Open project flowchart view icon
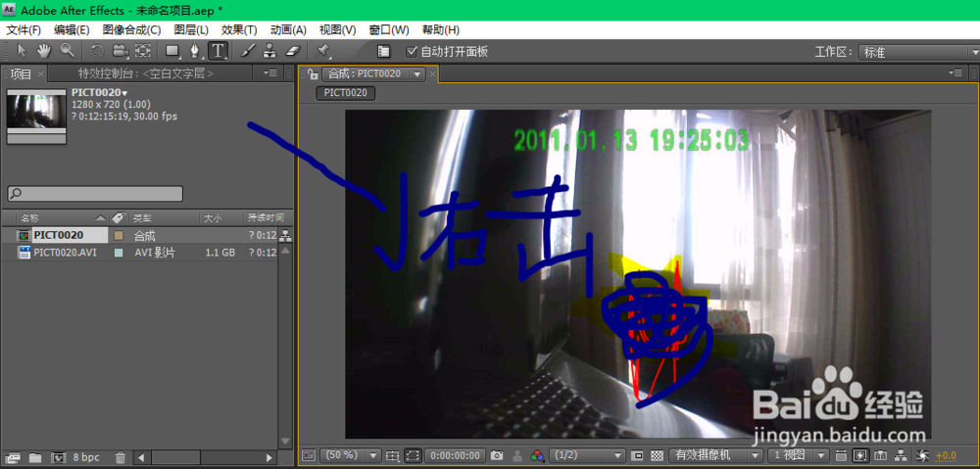980x469 pixels. coord(285,236)
